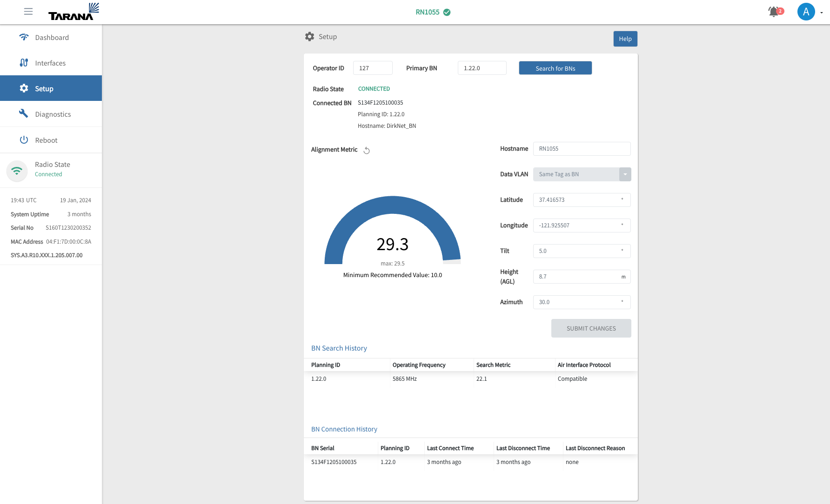Go to the Interfaces section
The width and height of the screenshot is (830, 504).
click(x=50, y=63)
